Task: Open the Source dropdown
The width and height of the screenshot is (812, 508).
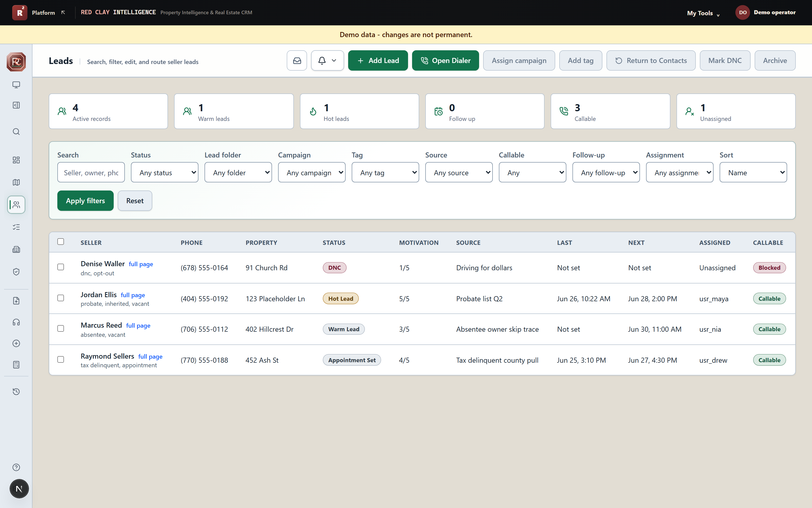Action: pyautogui.click(x=459, y=172)
